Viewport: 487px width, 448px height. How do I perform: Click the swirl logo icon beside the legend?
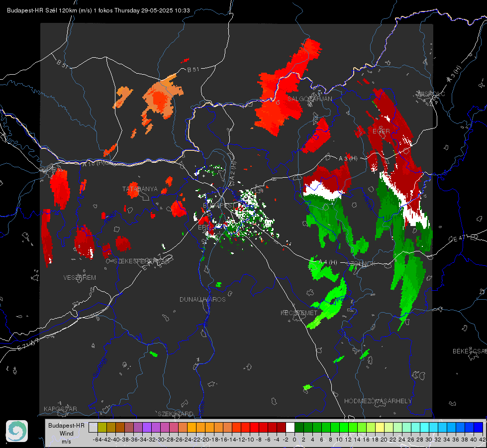tap(17, 431)
